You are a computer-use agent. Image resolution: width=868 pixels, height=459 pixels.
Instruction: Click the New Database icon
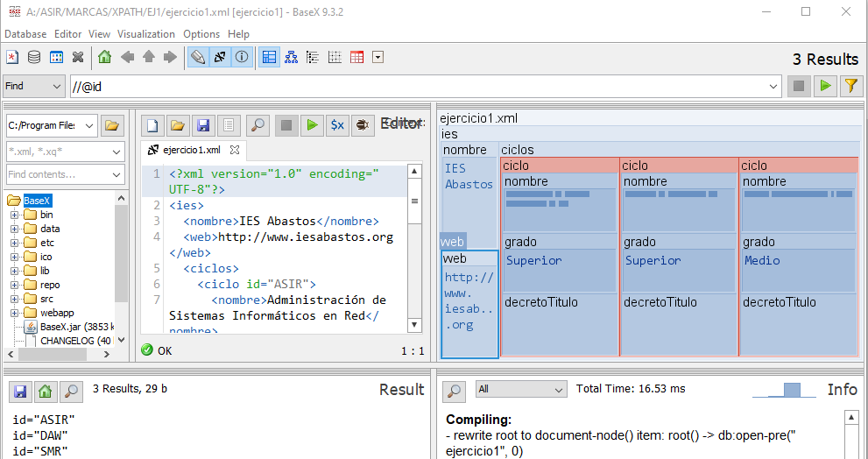point(12,58)
